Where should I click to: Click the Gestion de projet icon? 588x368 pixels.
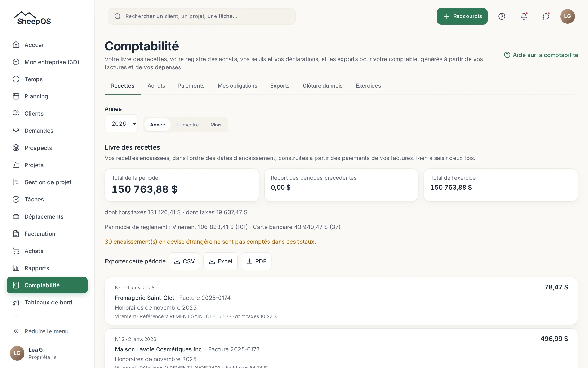click(16, 182)
